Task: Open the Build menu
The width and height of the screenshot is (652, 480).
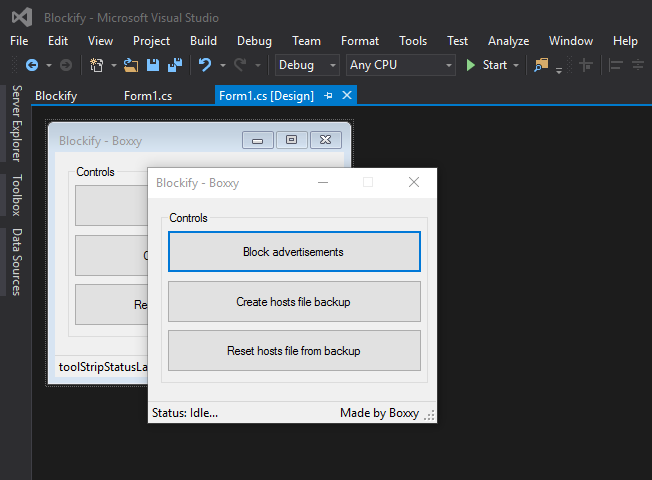Action: tap(203, 41)
